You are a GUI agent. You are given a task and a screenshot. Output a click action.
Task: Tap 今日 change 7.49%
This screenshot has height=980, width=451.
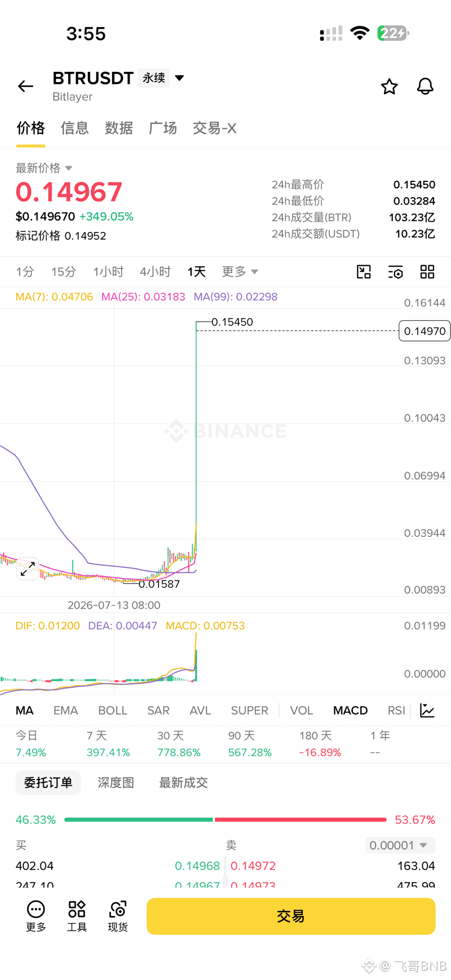coord(31,752)
